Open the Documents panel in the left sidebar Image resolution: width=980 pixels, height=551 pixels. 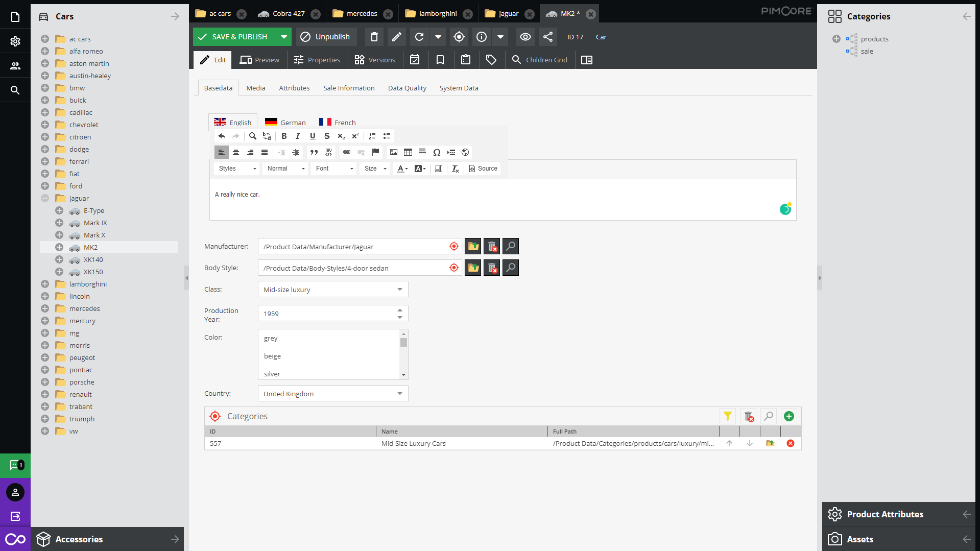click(x=15, y=17)
